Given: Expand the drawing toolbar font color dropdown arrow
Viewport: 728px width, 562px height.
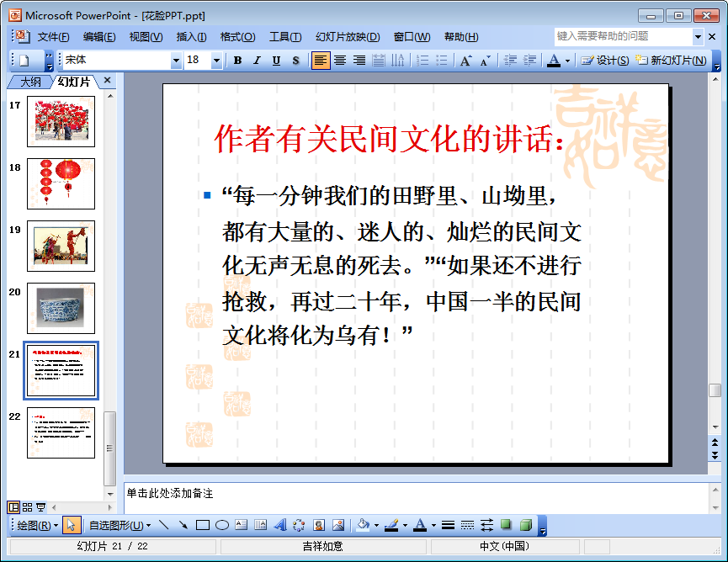Looking at the screenshot, I should click(x=433, y=525).
